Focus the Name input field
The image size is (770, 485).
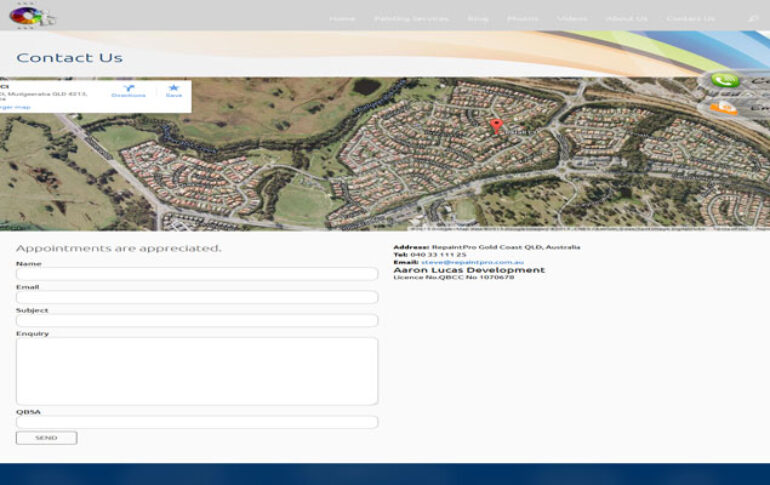(197, 274)
